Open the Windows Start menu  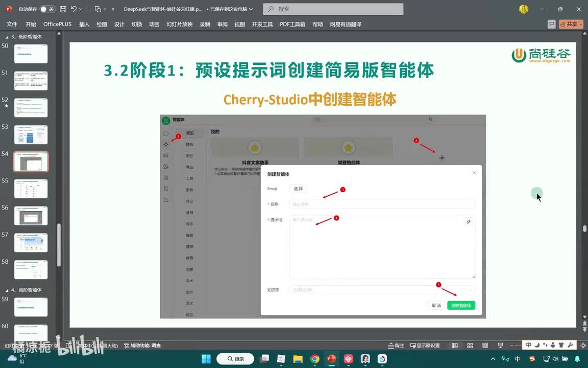point(206,359)
